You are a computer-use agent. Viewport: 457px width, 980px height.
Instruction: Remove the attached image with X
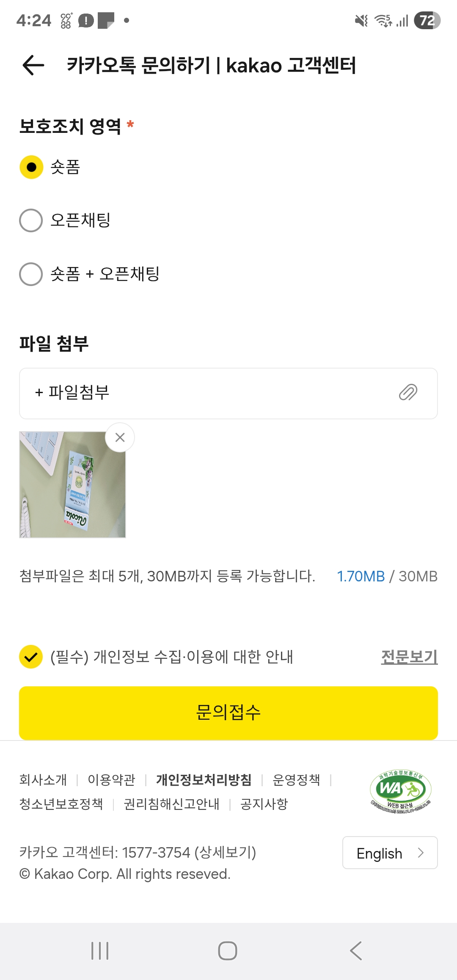(120, 438)
